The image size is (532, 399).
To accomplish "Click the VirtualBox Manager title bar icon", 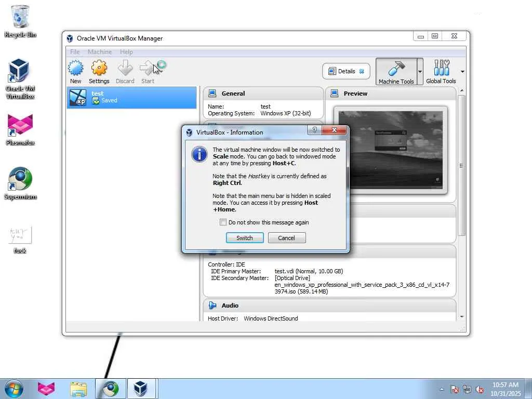I will click(70, 38).
